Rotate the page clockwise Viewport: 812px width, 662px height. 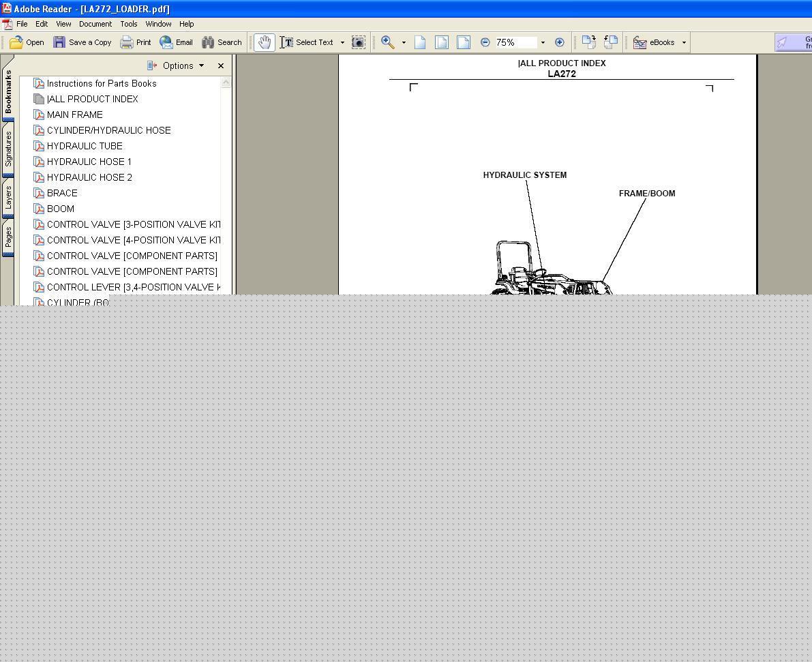pyautogui.click(x=588, y=42)
